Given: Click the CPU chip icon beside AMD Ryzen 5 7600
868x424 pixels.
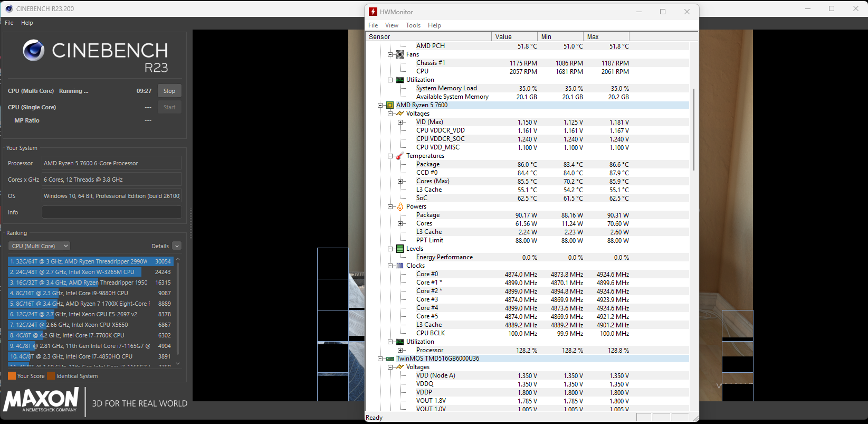Looking at the screenshot, I should pos(390,105).
